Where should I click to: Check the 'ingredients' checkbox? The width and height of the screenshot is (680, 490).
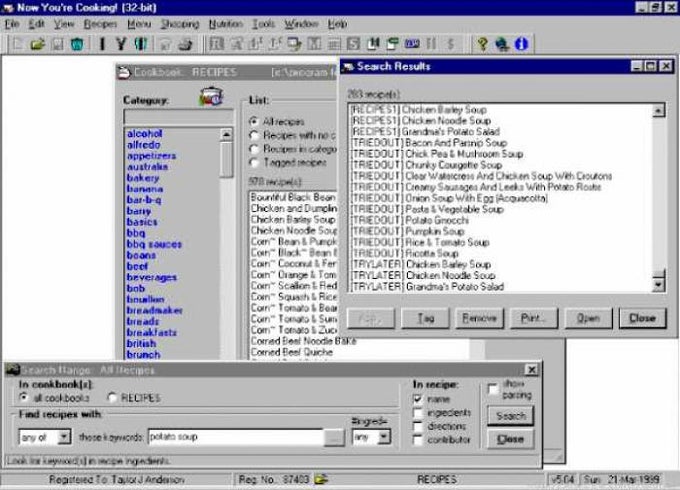click(x=418, y=413)
